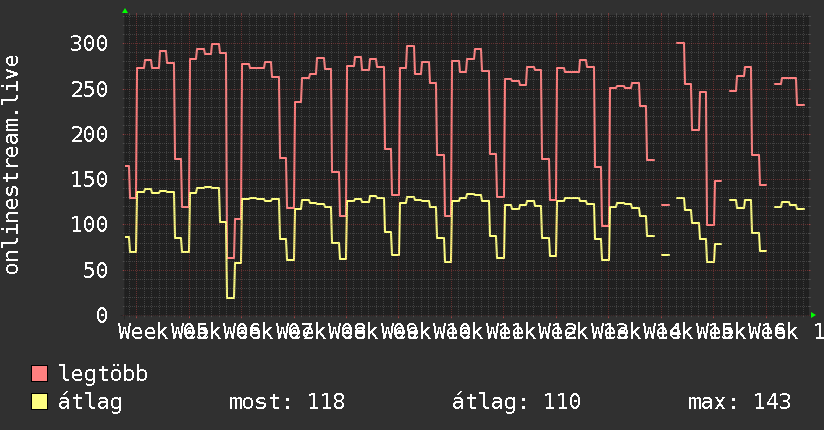Click the átlag: 110 statistic

516,402
